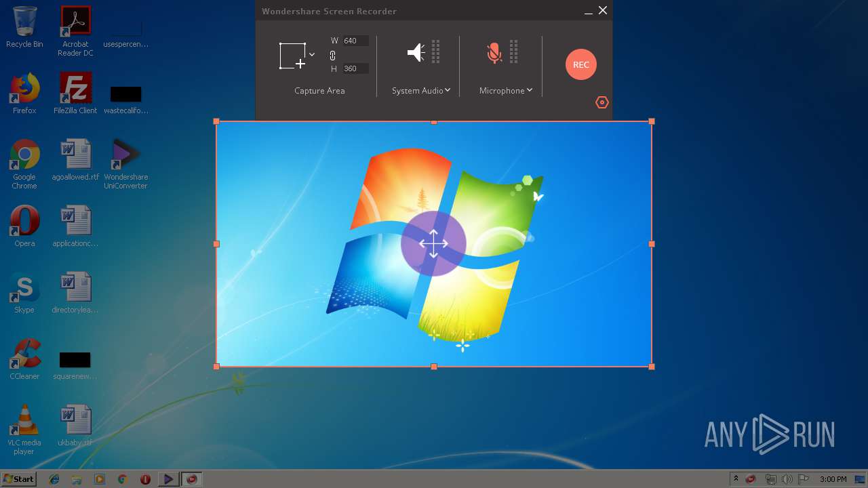Toggle the aspect ratio lock link icon
This screenshot has width=868, height=488.
(332, 55)
